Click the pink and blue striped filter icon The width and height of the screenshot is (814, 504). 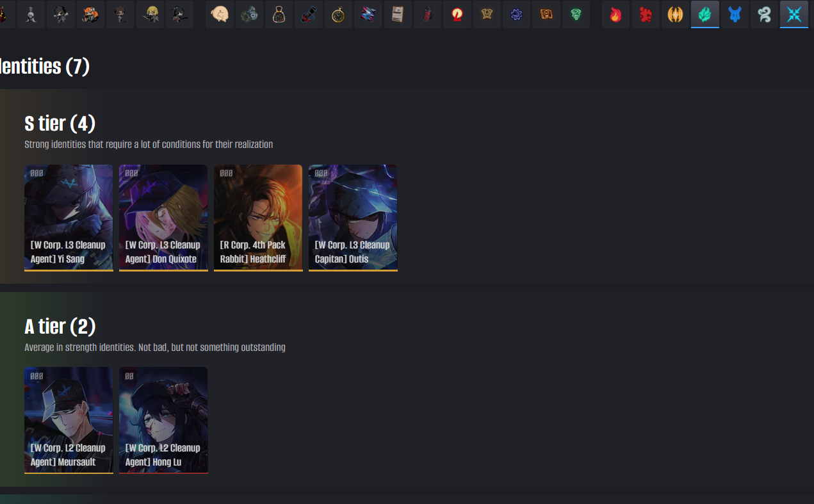click(368, 14)
